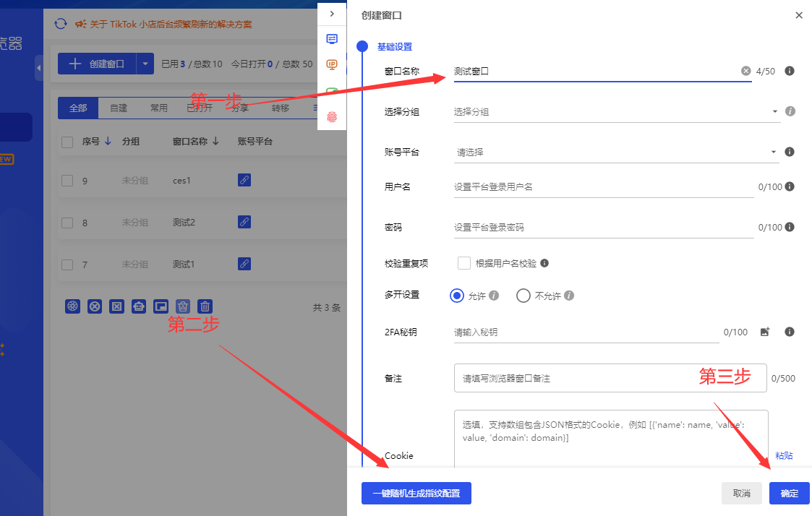
Task: Switch to the 常用 tab
Action: pyautogui.click(x=158, y=108)
